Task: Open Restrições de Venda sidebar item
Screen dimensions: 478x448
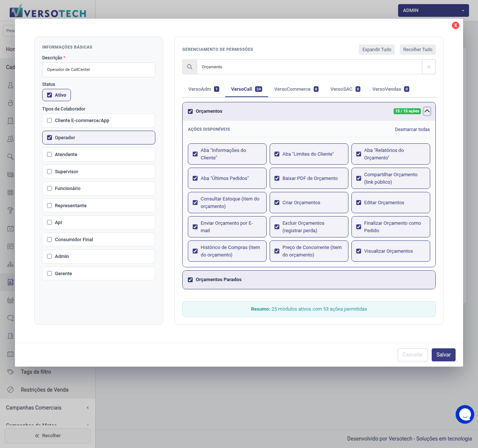Action: point(47,390)
